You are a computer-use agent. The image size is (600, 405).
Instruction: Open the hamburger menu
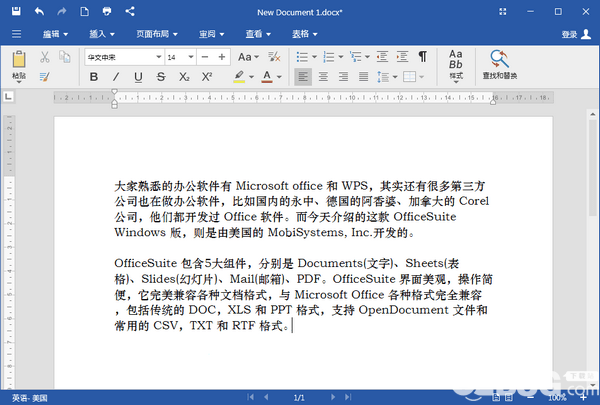tap(16, 34)
